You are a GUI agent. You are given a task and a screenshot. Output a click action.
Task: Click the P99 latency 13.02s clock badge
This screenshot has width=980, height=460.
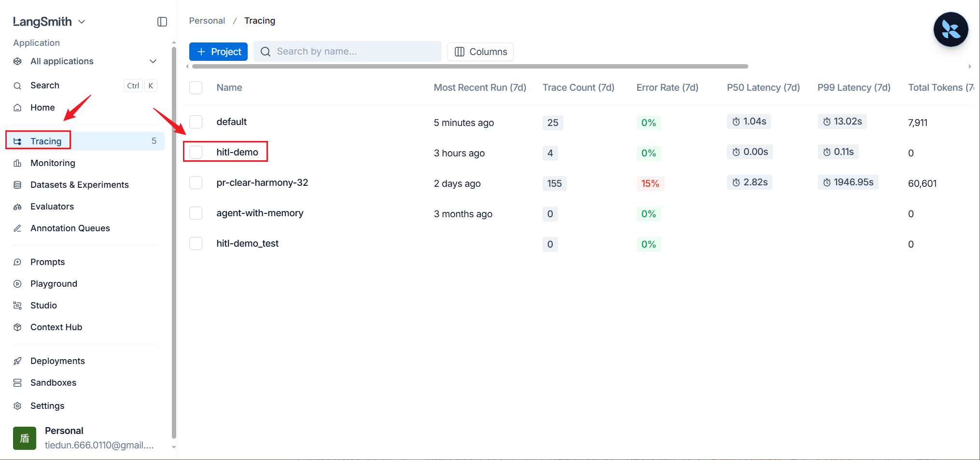tap(842, 122)
